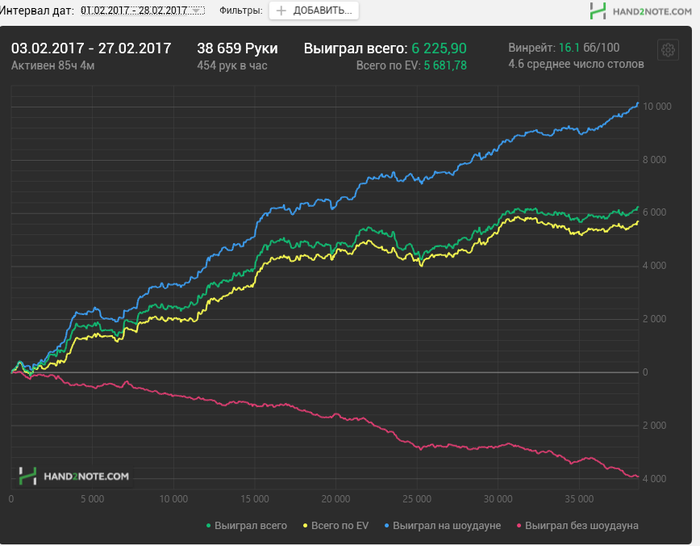Click the blue legend dot for showdown winnings

pyautogui.click(x=387, y=526)
